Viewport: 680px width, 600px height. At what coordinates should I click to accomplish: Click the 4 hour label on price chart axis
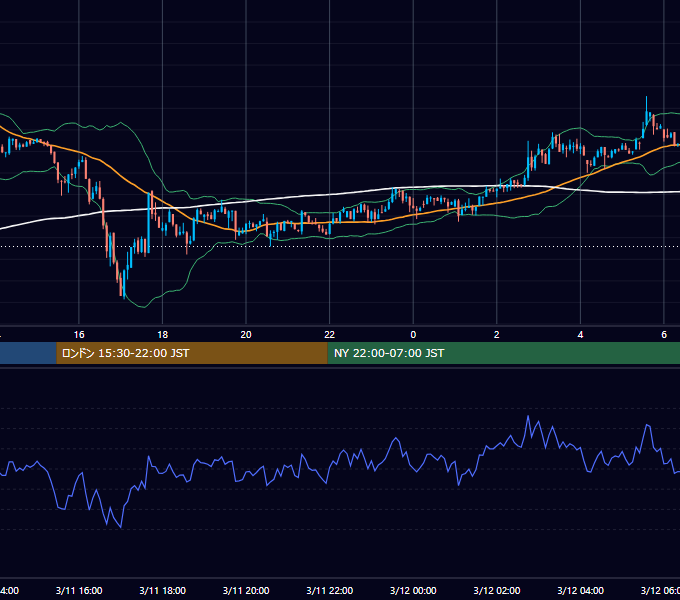point(580,335)
